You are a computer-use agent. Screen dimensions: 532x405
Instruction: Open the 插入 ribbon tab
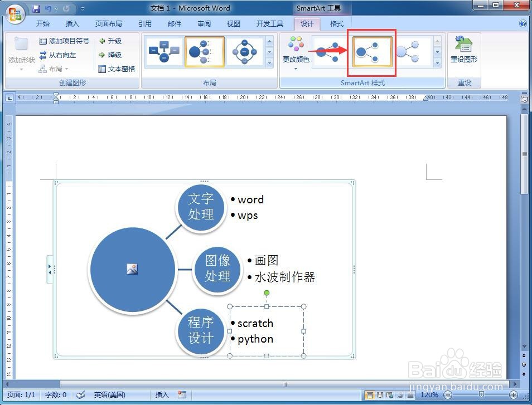click(x=72, y=23)
